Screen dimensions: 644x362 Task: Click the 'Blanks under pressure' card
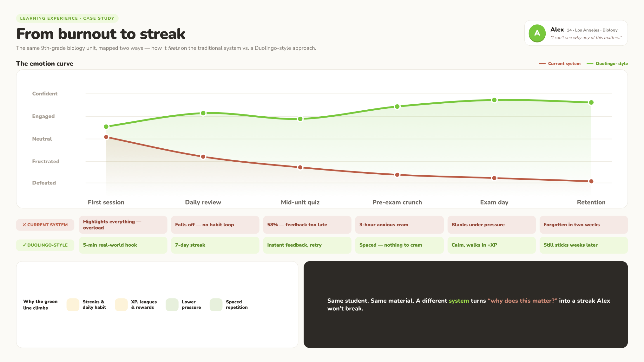(x=491, y=225)
